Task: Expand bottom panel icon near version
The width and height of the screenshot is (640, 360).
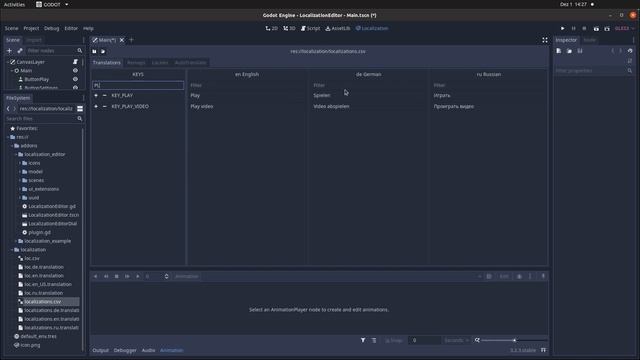Action: 543,350
